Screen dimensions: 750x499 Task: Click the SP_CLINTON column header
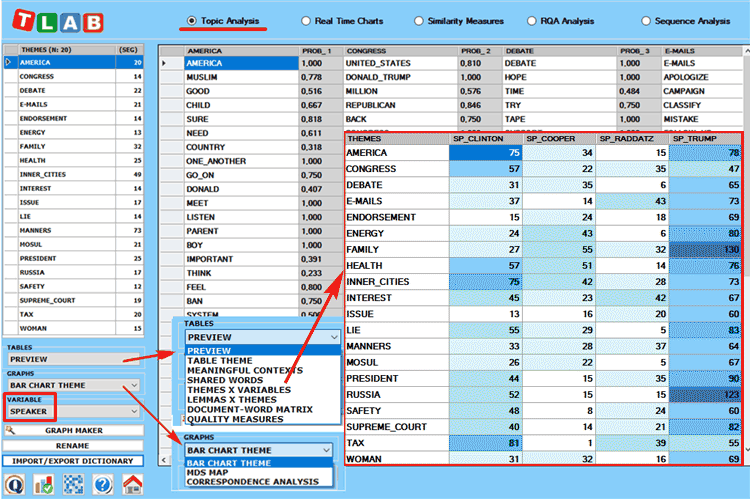click(x=486, y=139)
